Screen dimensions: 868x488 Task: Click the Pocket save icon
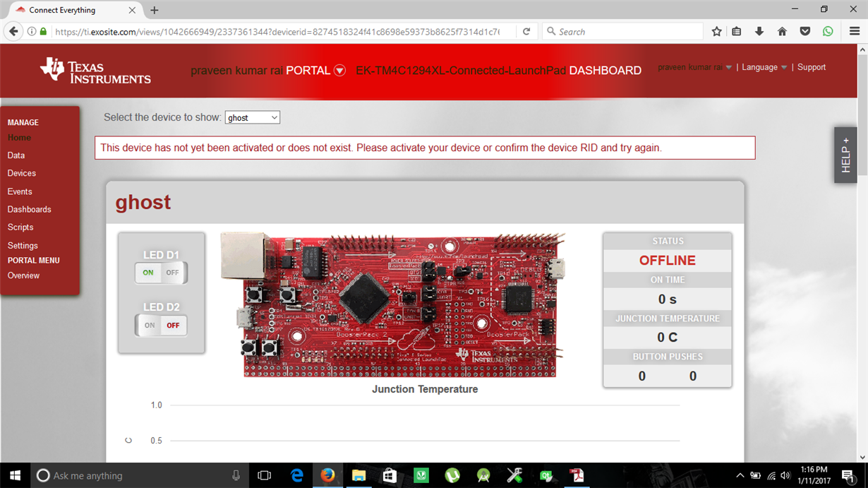tap(805, 32)
